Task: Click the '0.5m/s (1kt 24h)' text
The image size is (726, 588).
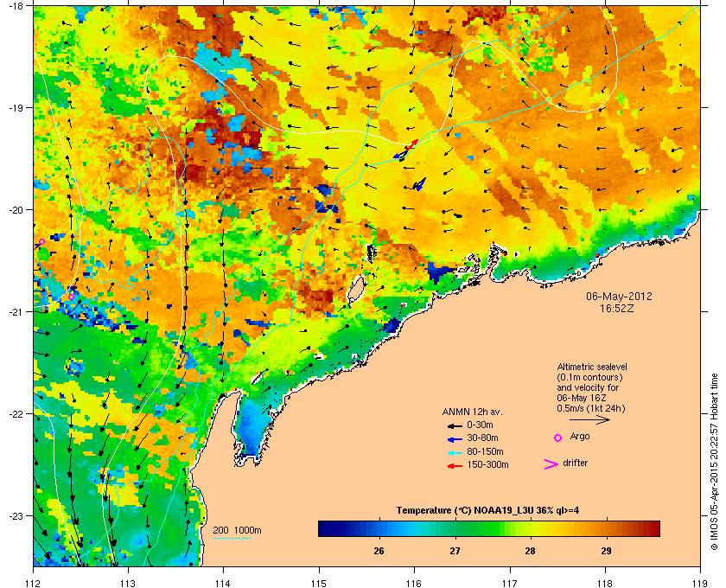Action: click(x=591, y=409)
